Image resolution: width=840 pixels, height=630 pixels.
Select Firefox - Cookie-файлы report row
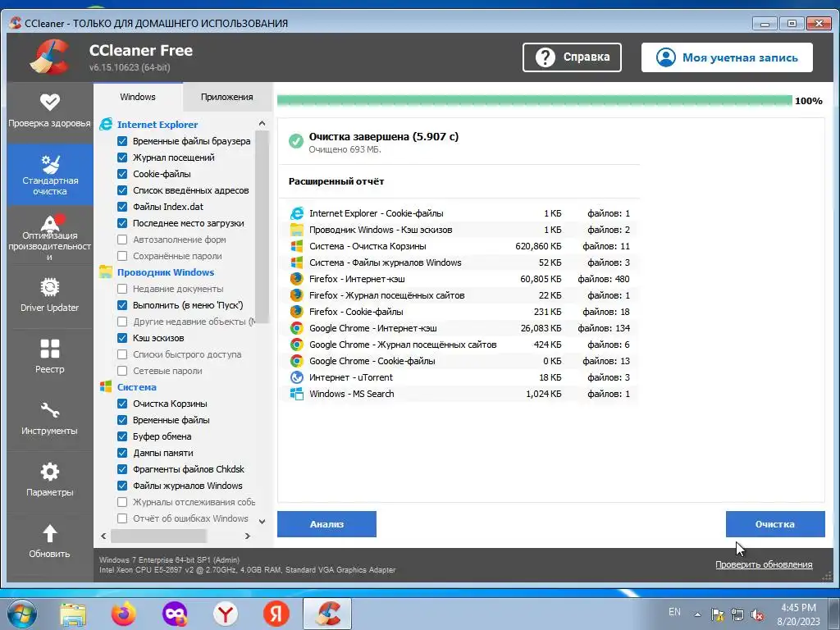tap(459, 312)
